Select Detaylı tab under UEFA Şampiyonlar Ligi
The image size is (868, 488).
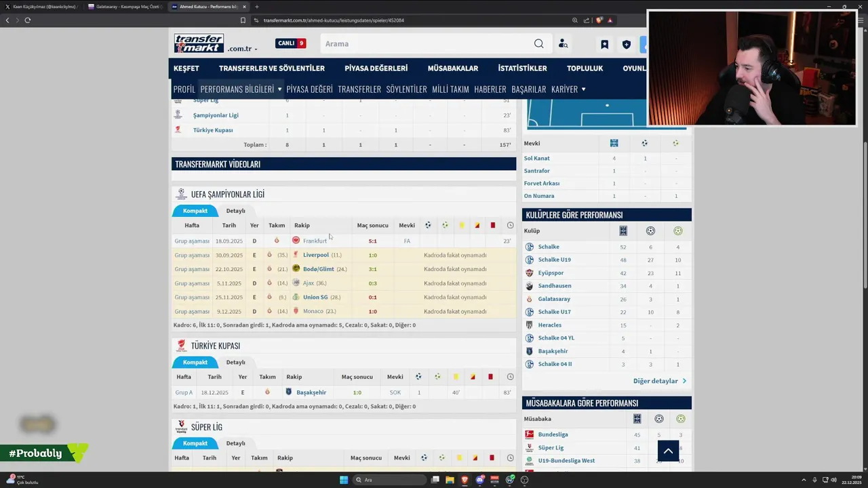point(235,211)
